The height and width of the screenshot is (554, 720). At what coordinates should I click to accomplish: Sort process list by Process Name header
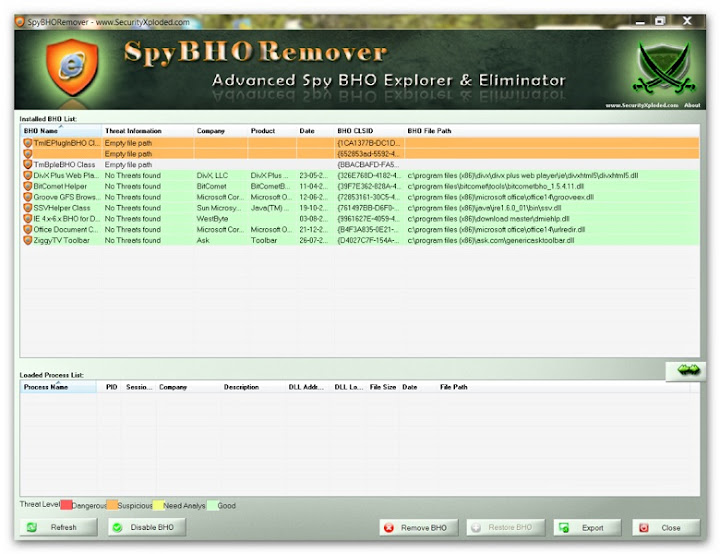point(58,387)
